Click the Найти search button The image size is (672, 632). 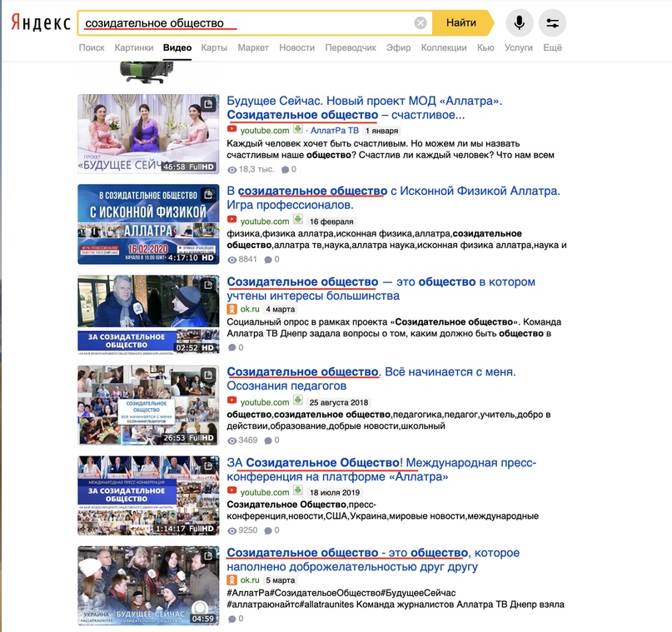coord(462,22)
